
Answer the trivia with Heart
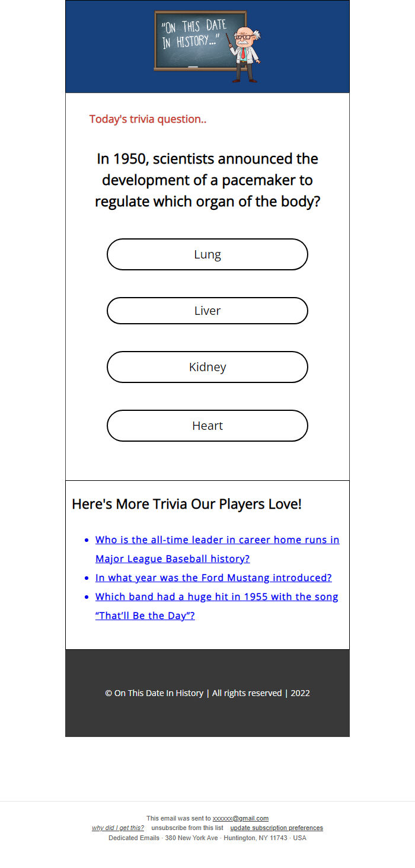pos(207,426)
